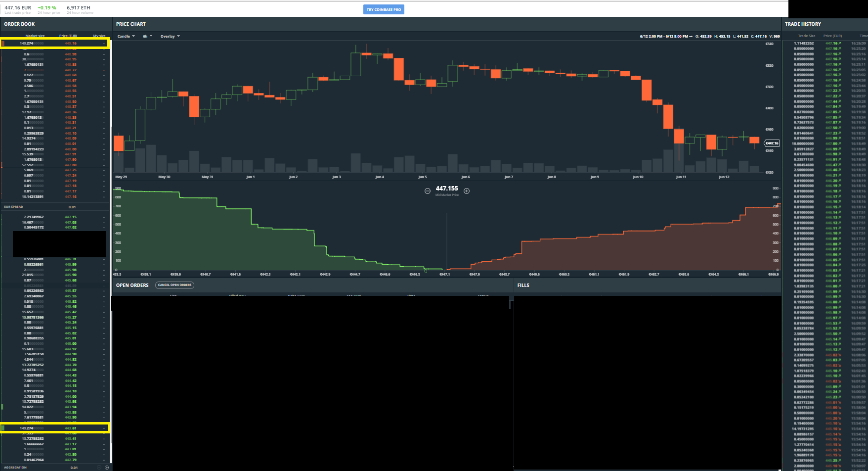Click the Try Coinbase Pro button
The image size is (868, 471).
coord(384,9)
